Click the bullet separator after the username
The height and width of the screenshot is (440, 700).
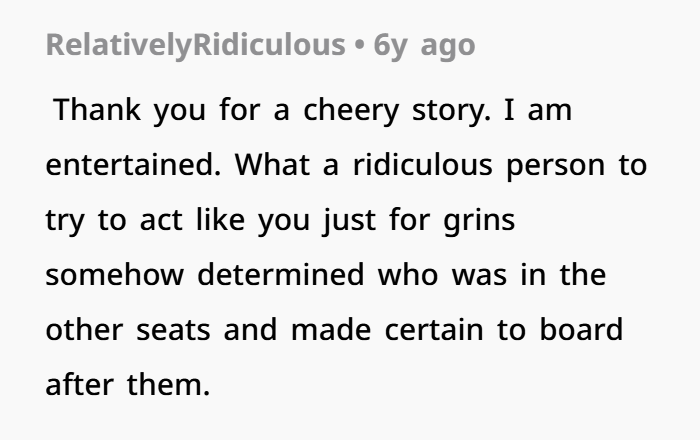pyautogui.click(x=359, y=46)
